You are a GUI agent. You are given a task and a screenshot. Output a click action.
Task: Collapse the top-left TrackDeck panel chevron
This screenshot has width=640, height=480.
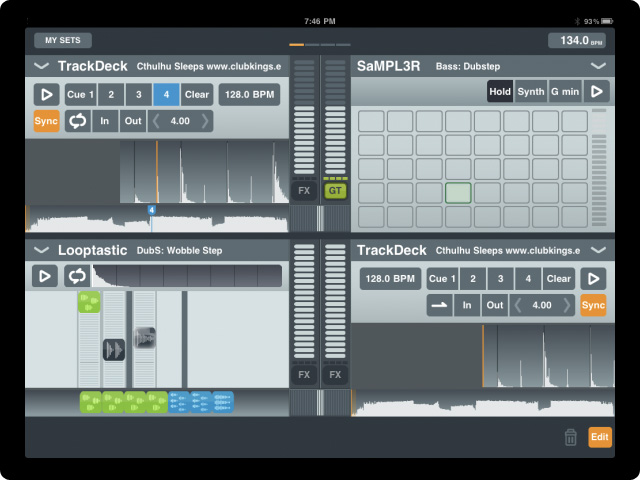click(41, 66)
